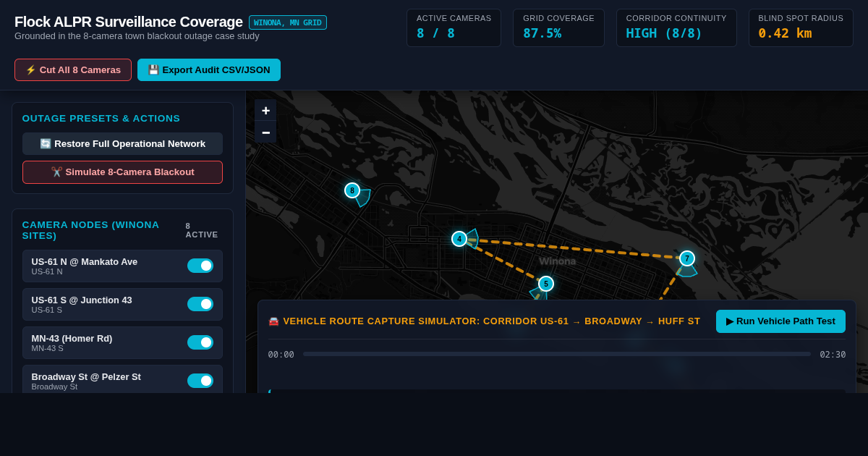Select MN-43 (Homer Rd) label
The height and width of the screenshot is (456, 868).
[72, 339]
